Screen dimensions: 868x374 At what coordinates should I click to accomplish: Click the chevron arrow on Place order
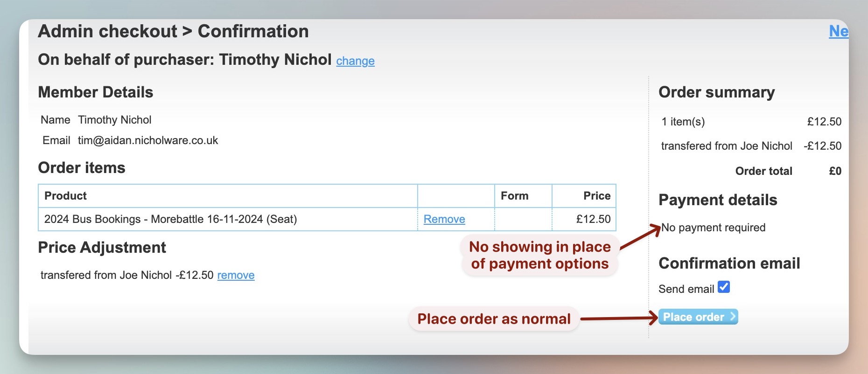pyautogui.click(x=732, y=317)
